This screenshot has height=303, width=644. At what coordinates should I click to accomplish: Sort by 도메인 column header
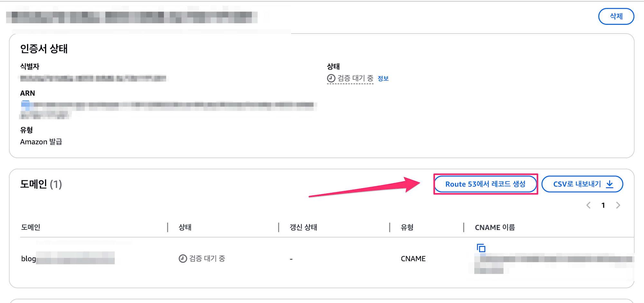point(31,227)
